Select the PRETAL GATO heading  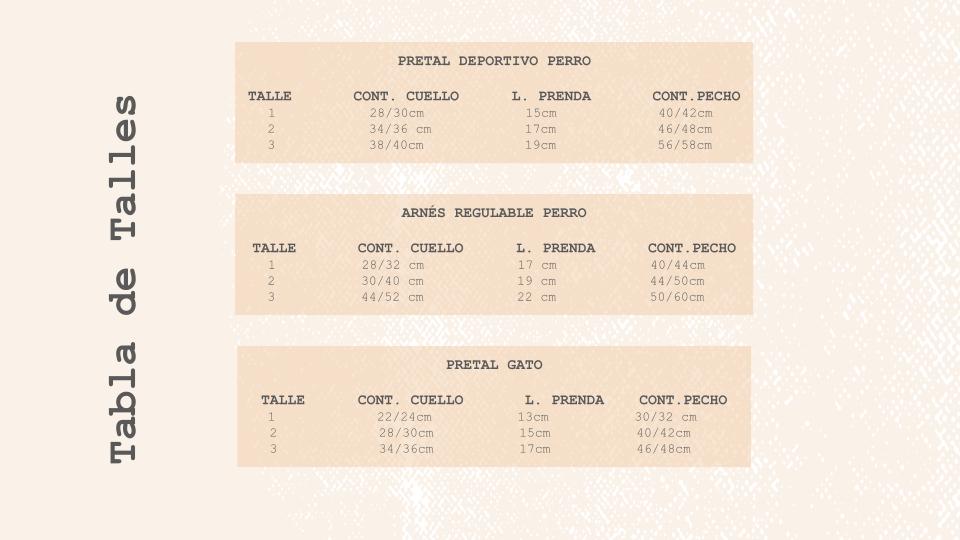(x=494, y=365)
